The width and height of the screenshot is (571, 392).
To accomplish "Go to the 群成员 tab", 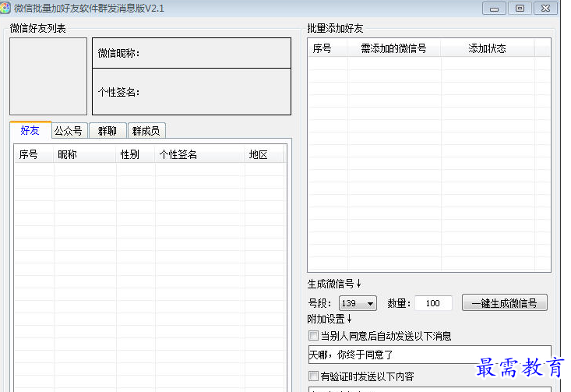I will [146, 131].
